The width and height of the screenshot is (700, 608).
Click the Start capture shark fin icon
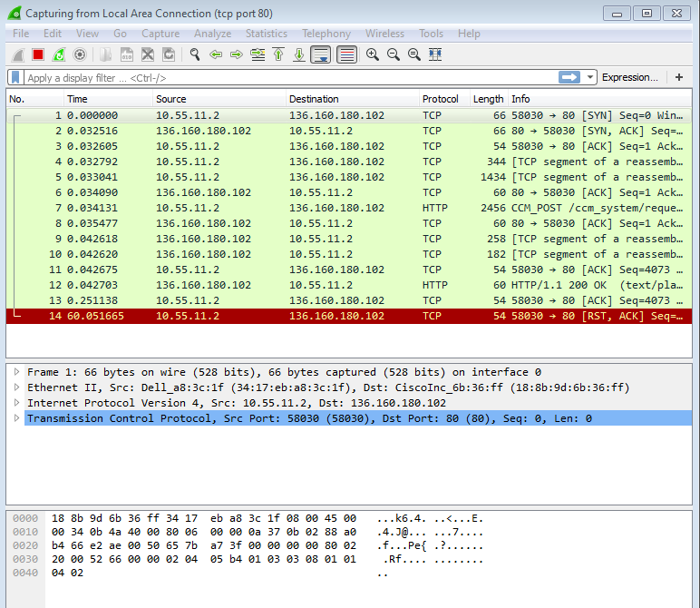pyautogui.click(x=18, y=54)
